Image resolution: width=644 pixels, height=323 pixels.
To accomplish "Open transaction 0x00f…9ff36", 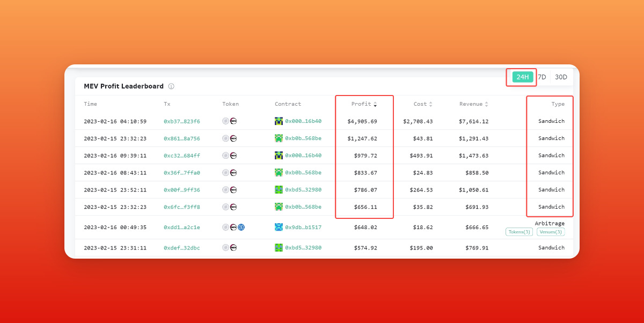I will pyautogui.click(x=182, y=190).
